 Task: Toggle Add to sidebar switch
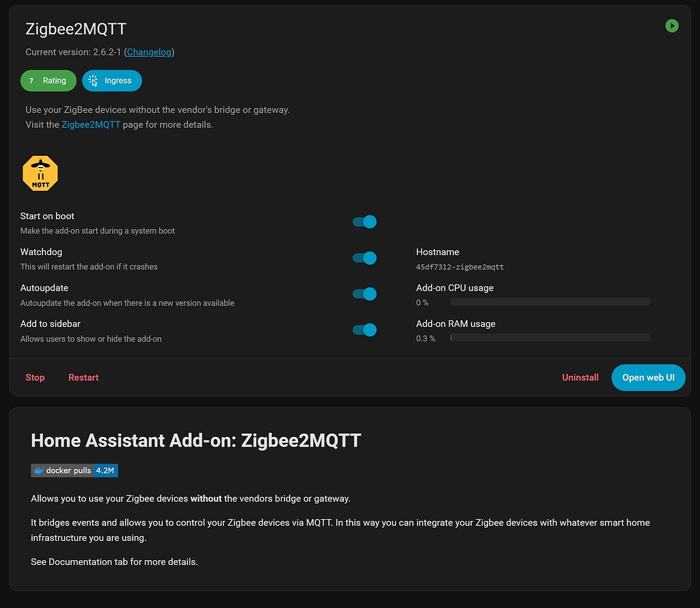(x=364, y=330)
